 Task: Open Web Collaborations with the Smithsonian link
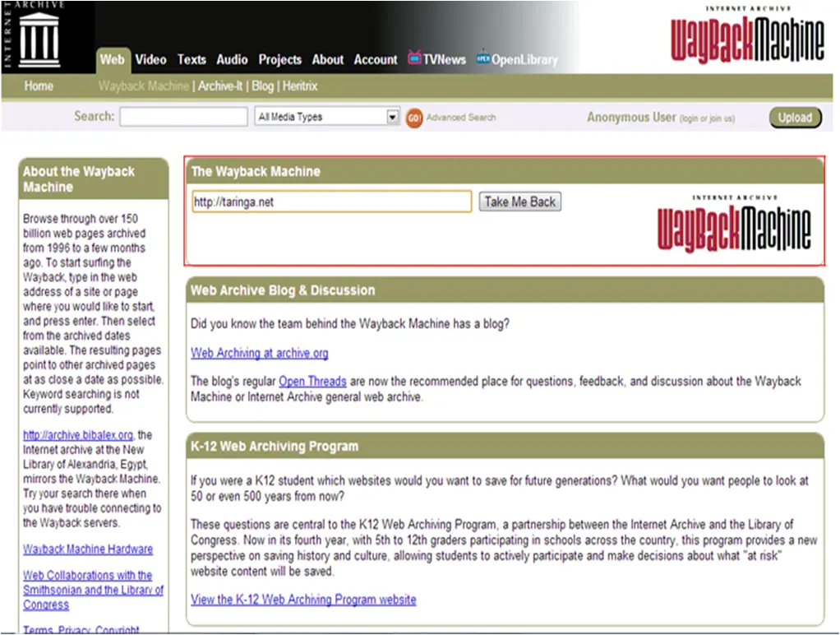click(93, 590)
